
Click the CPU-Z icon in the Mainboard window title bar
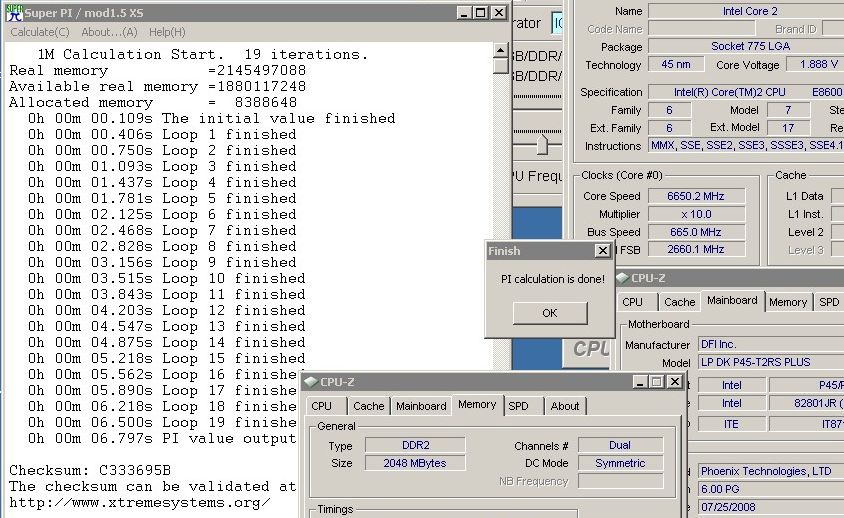[621, 278]
